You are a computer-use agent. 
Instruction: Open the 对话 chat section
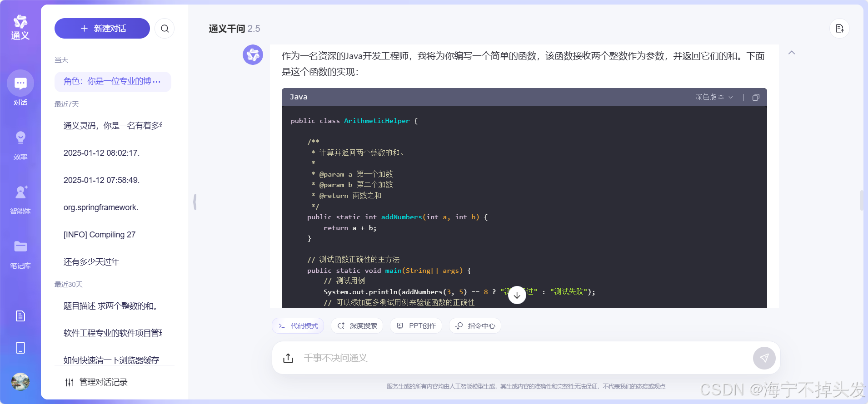20,89
